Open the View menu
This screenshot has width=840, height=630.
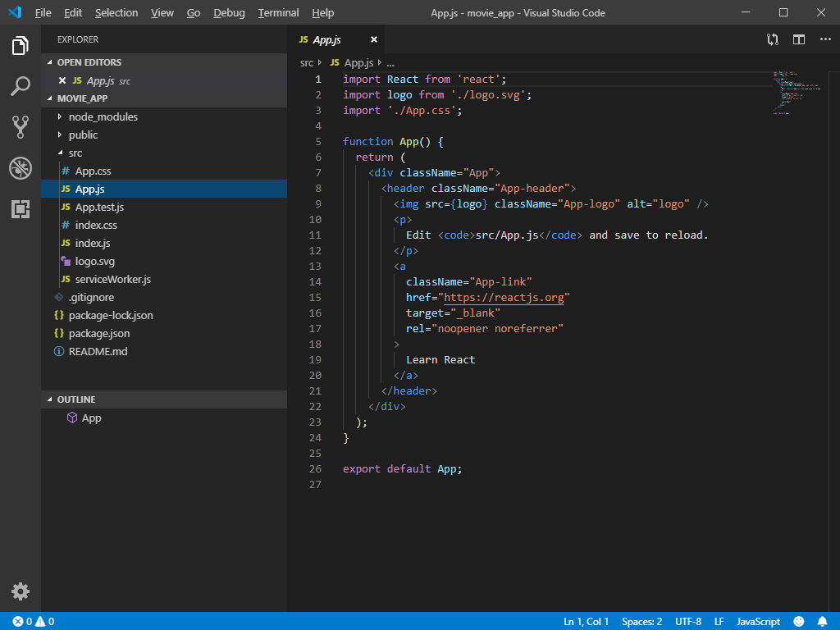[162, 13]
